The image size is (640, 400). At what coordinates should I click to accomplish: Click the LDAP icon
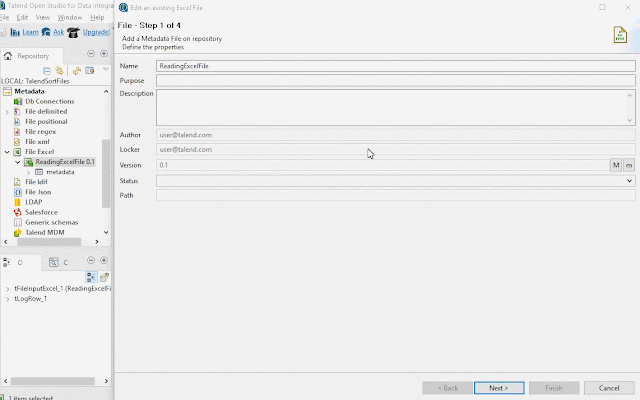[x=17, y=202]
